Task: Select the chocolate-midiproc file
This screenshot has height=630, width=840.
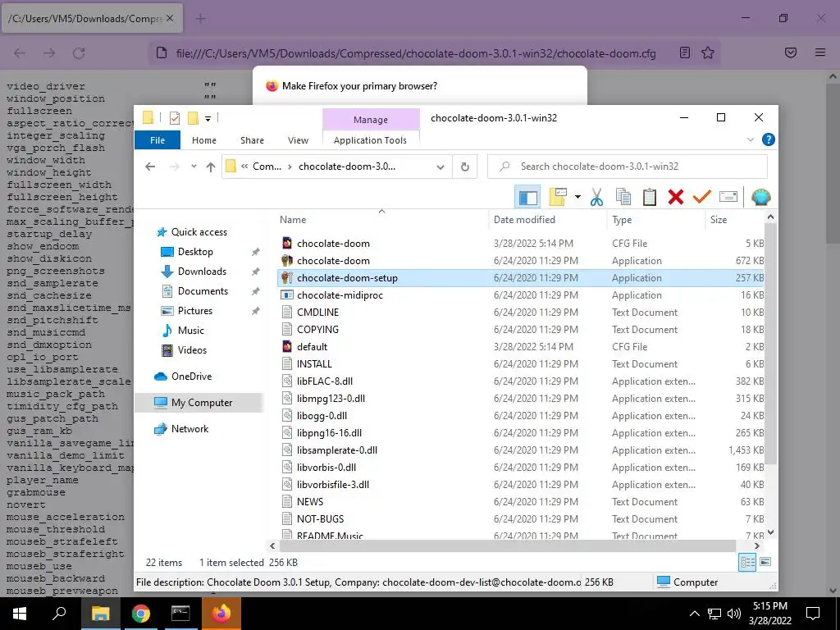Action: pos(523,295)
